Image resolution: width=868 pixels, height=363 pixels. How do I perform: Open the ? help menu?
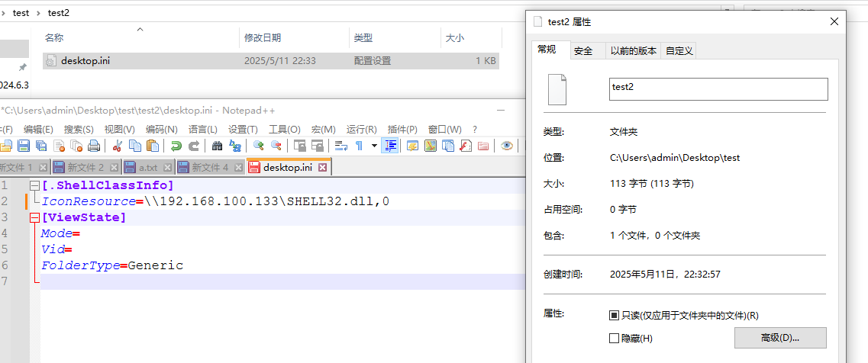pyautogui.click(x=475, y=130)
